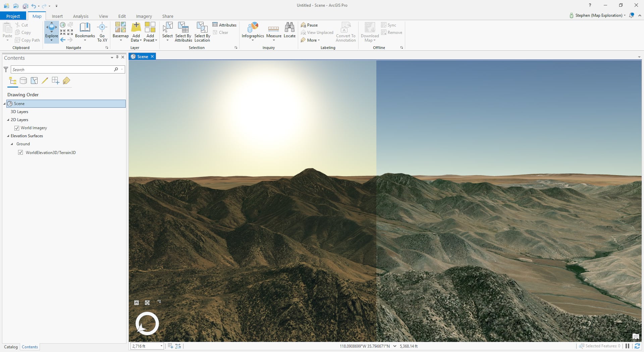Image resolution: width=644 pixels, height=352 pixels.
Task: Go to the previous extent
Action: tap(63, 40)
